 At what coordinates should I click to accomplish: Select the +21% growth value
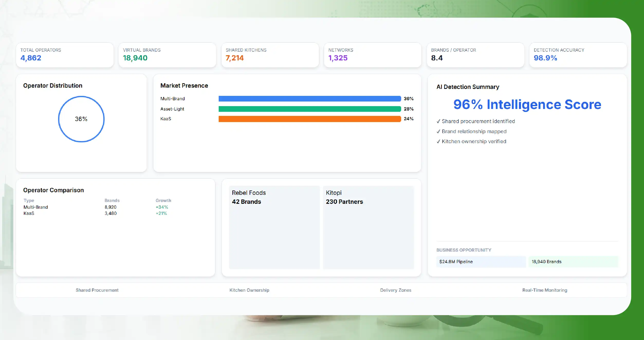(x=161, y=213)
